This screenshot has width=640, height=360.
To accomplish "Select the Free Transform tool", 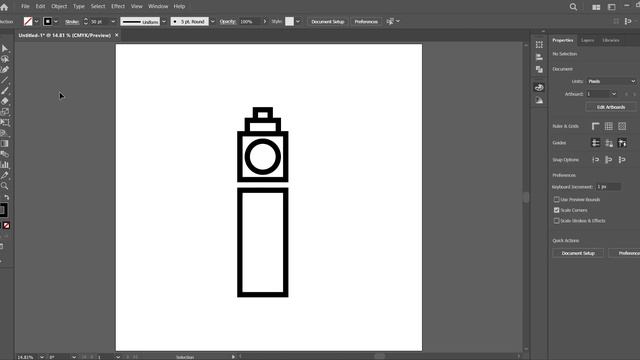I will tap(5, 122).
